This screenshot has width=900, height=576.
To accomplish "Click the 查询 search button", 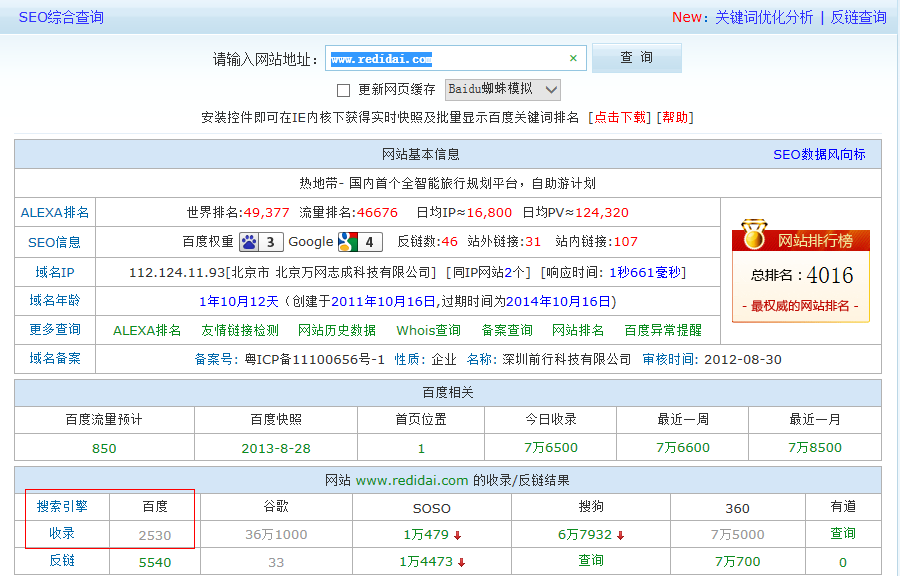I will [x=637, y=58].
